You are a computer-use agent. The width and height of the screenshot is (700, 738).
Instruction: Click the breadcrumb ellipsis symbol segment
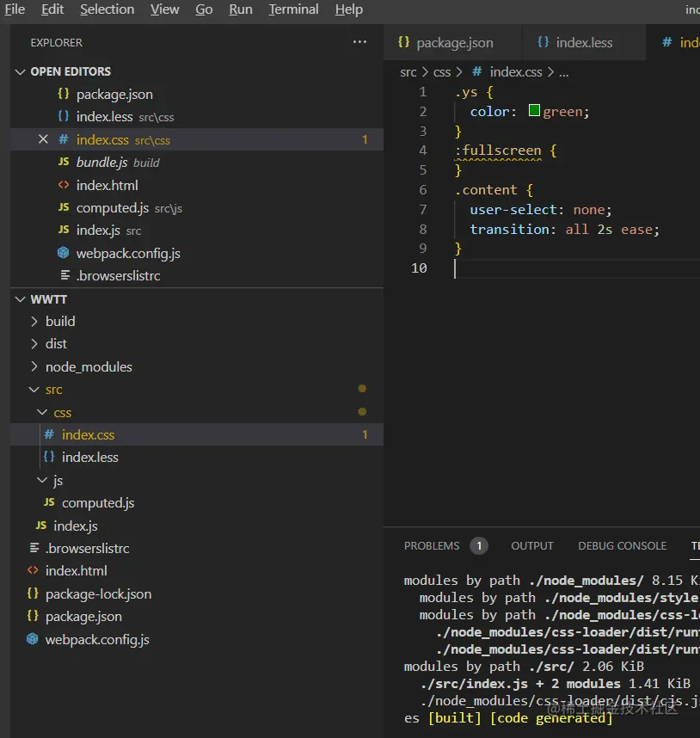(x=563, y=73)
